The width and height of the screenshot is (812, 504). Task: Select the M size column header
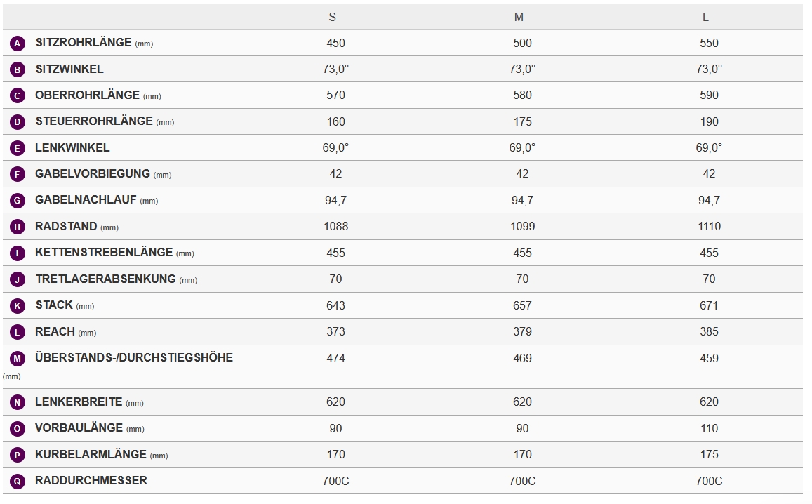point(519,18)
